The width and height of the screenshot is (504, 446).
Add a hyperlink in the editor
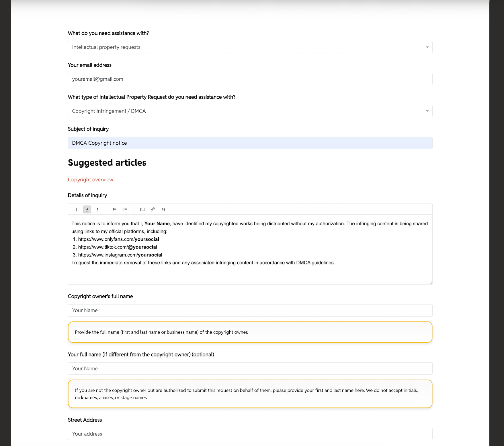(153, 210)
